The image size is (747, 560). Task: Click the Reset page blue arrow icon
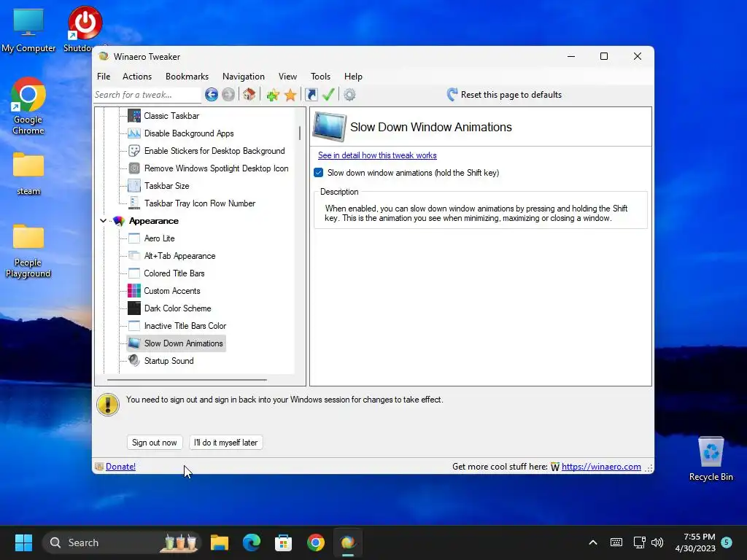click(x=452, y=94)
